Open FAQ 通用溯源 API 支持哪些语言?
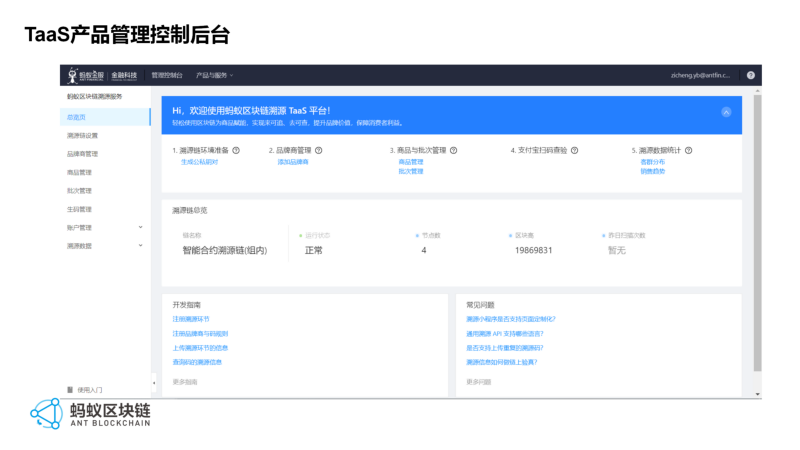Image resolution: width=800 pixels, height=450 pixels. click(505, 334)
